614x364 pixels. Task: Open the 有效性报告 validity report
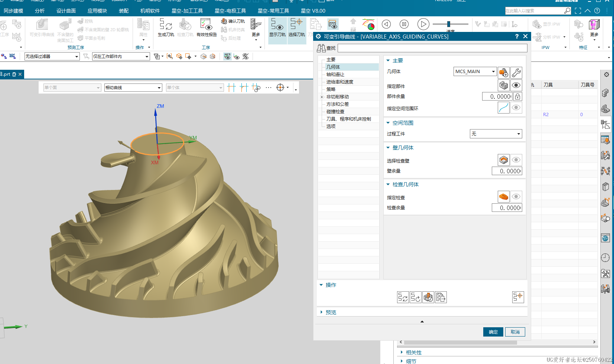(x=207, y=27)
